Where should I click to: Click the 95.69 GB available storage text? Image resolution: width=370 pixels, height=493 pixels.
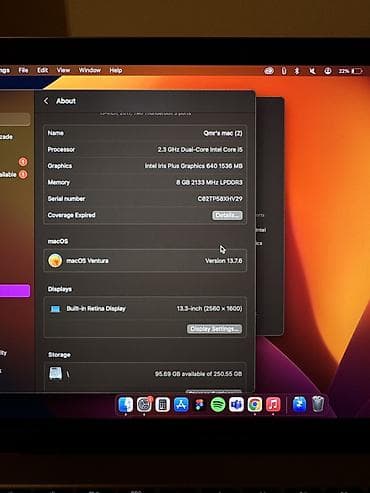point(198,374)
